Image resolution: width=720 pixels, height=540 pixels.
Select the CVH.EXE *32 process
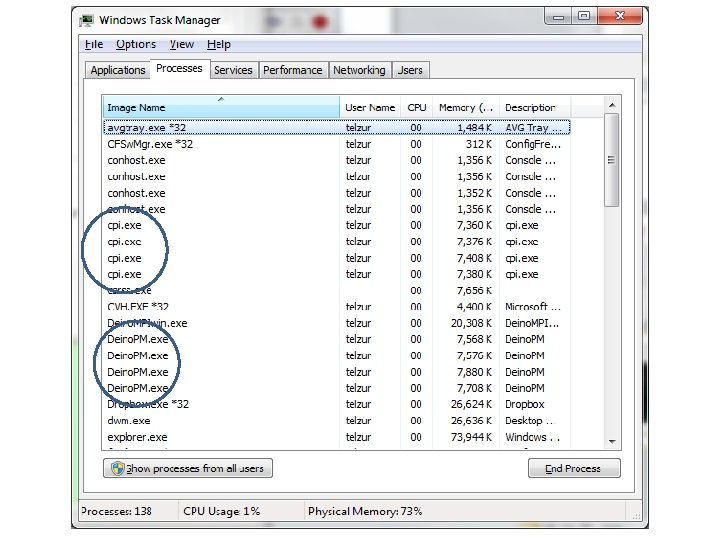click(x=337, y=307)
